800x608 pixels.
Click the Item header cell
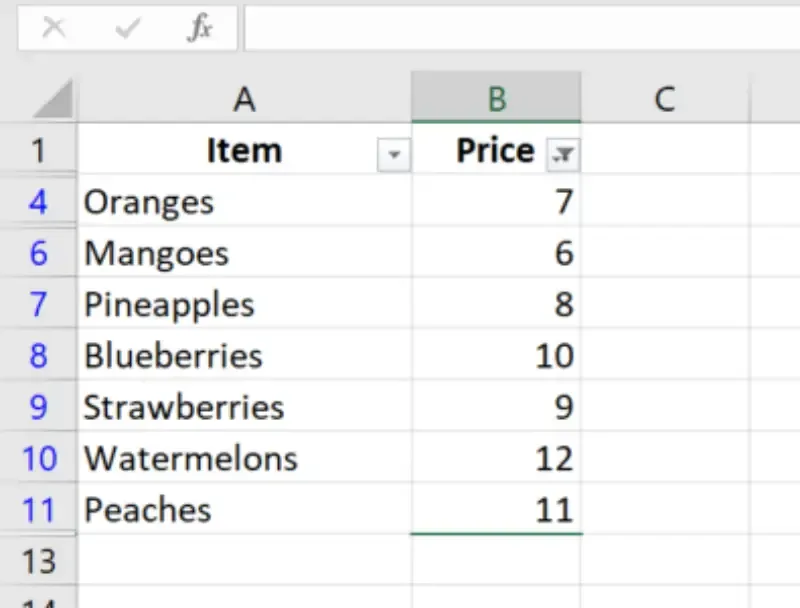pos(228,151)
